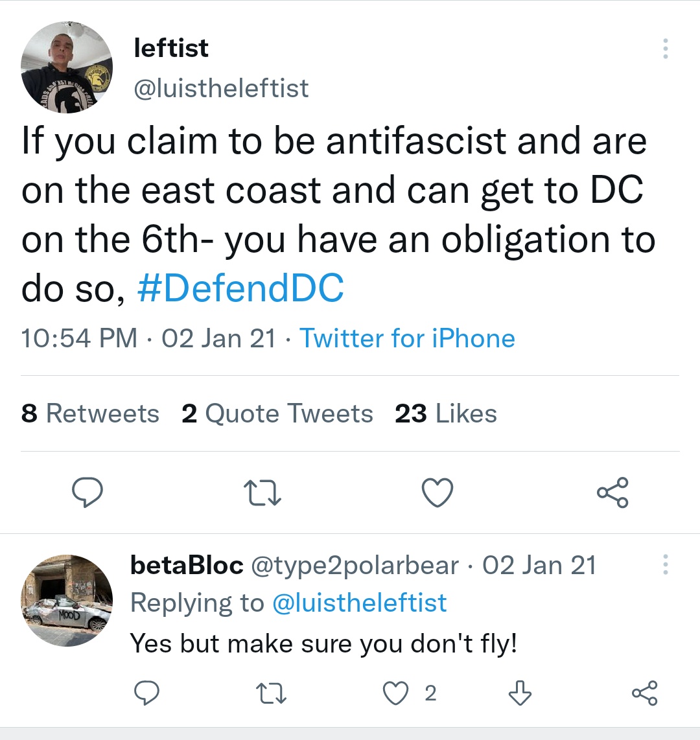700x740 pixels.
Task: Open more options for leftist's tweet
Action: [666, 49]
